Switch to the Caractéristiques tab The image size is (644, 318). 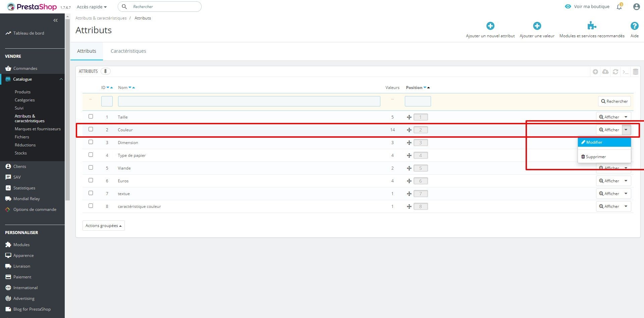pyautogui.click(x=128, y=51)
